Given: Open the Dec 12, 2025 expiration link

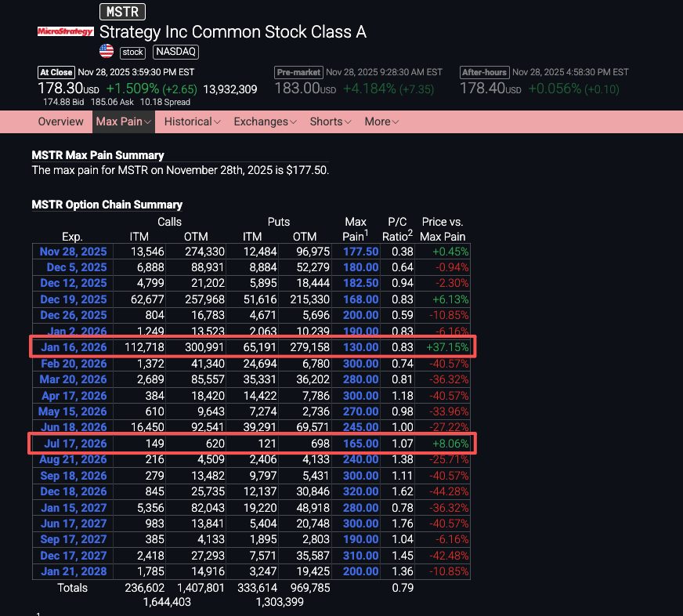Looking at the screenshot, I should (x=74, y=283).
